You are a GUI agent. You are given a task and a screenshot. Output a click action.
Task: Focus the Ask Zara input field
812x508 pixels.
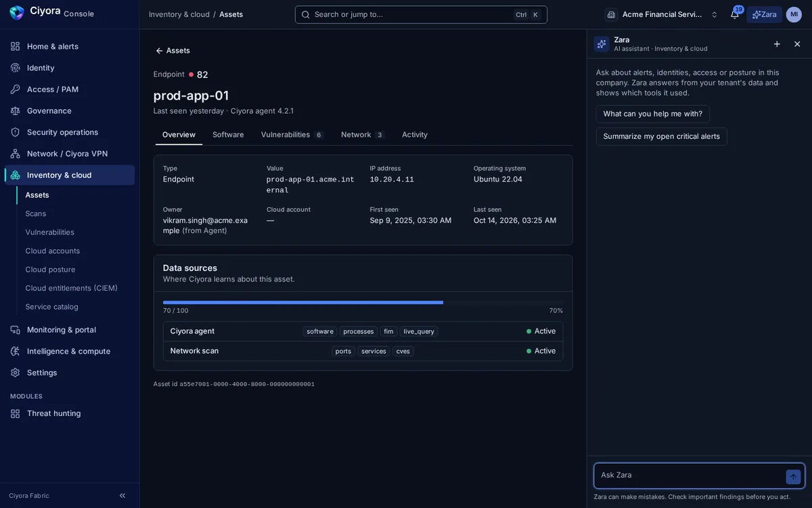690,475
